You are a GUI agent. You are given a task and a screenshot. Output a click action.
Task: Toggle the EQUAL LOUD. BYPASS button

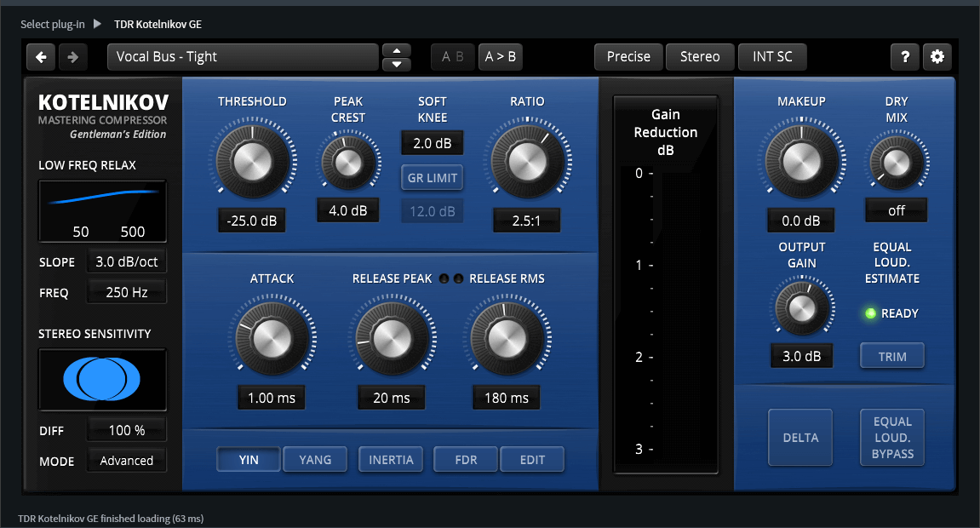click(x=892, y=438)
